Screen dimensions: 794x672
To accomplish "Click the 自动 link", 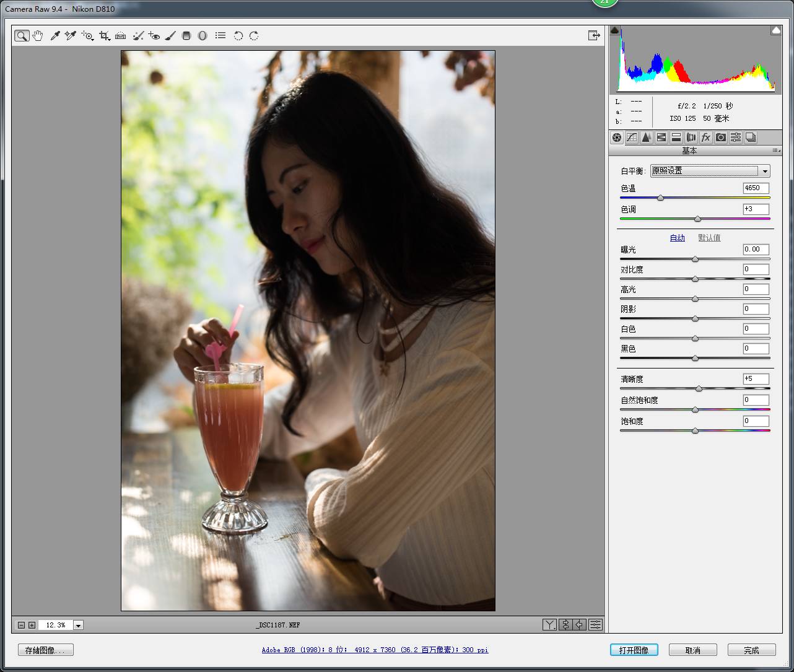I will tap(678, 238).
